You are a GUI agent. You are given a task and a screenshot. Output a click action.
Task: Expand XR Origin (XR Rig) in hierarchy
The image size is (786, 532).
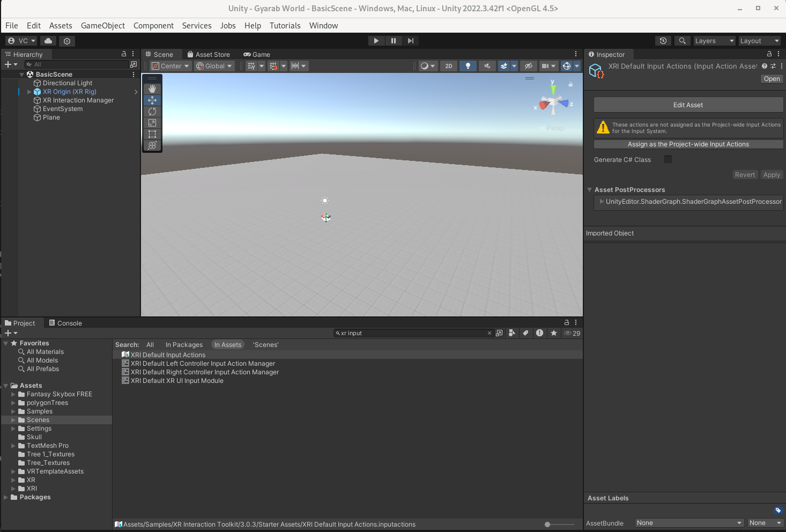tap(29, 92)
